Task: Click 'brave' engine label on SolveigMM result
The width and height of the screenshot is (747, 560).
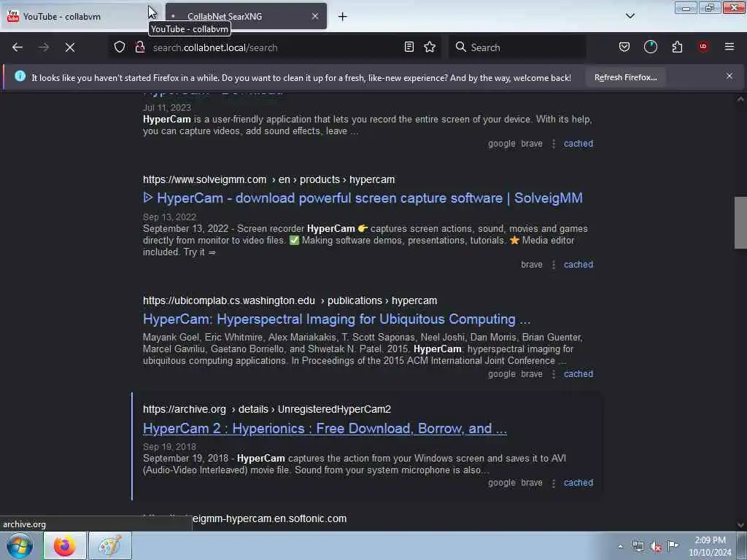Action: (532, 265)
